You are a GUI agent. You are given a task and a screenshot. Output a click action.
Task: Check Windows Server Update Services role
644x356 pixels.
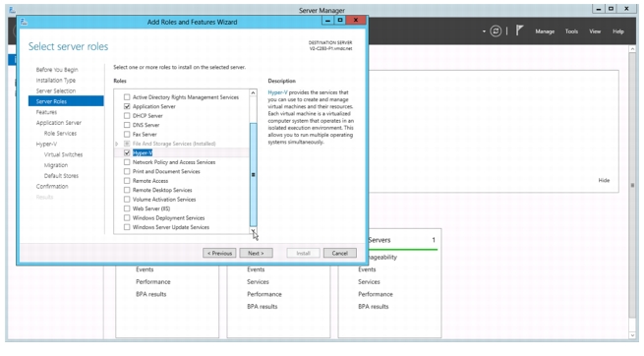(127, 227)
